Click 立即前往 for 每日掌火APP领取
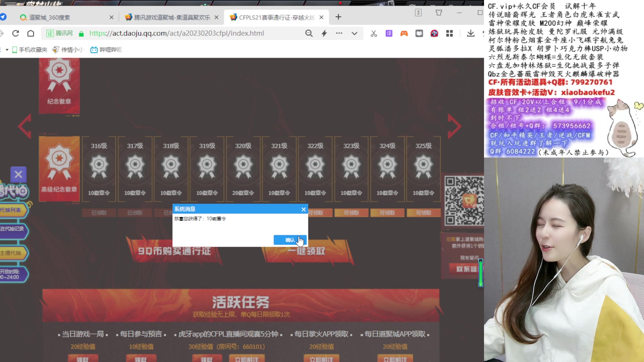644x362 pixels. click(x=321, y=358)
